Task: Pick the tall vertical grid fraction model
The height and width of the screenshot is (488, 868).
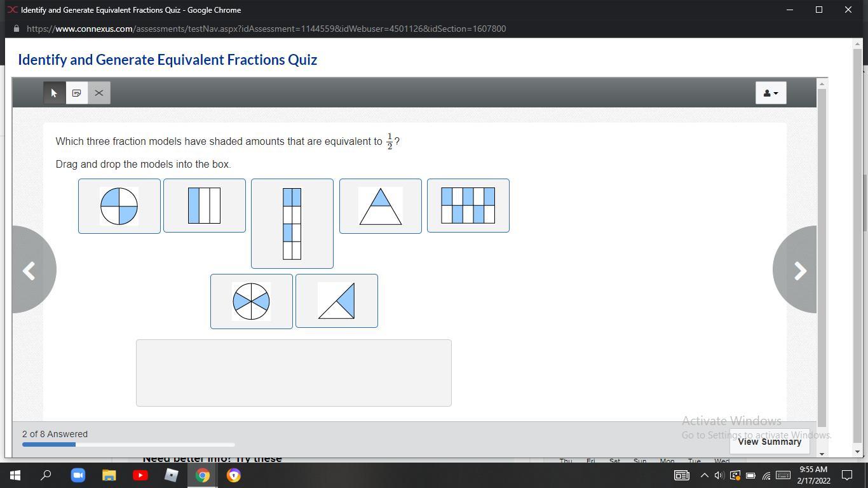Action: (x=292, y=224)
